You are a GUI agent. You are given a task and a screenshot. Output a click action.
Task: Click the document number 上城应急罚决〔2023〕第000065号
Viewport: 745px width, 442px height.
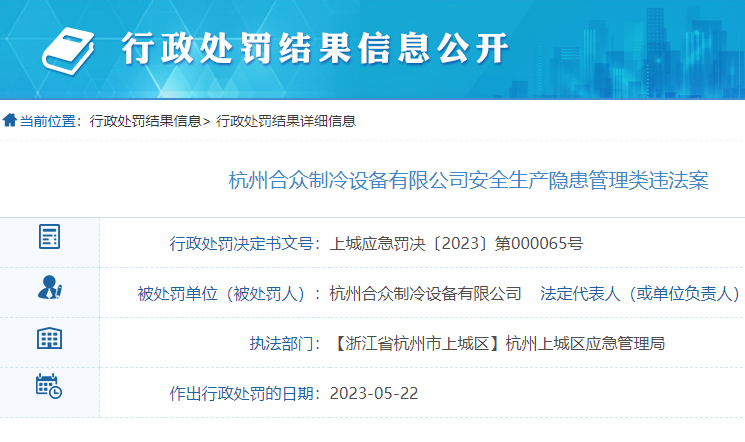click(x=456, y=244)
